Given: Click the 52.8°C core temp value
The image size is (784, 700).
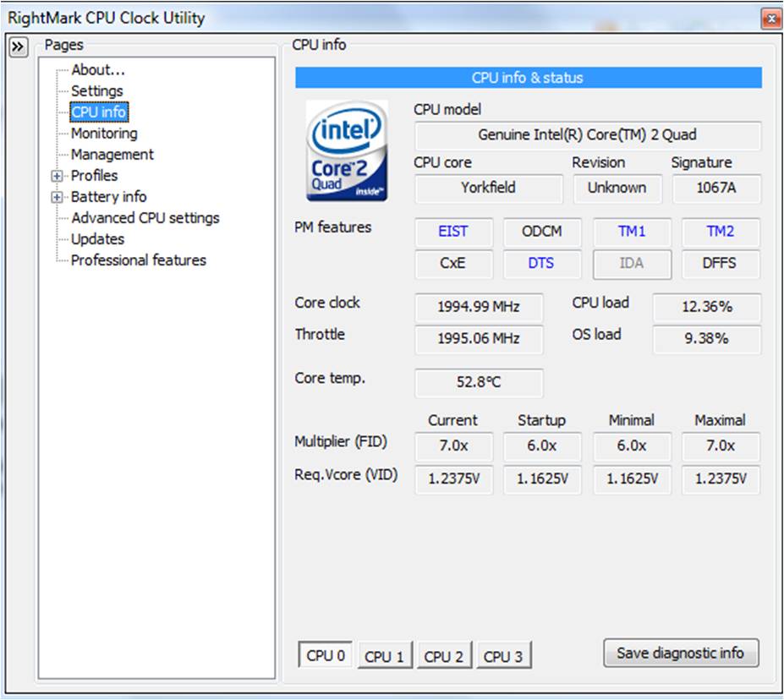Looking at the screenshot, I should pyautogui.click(x=479, y=382).
